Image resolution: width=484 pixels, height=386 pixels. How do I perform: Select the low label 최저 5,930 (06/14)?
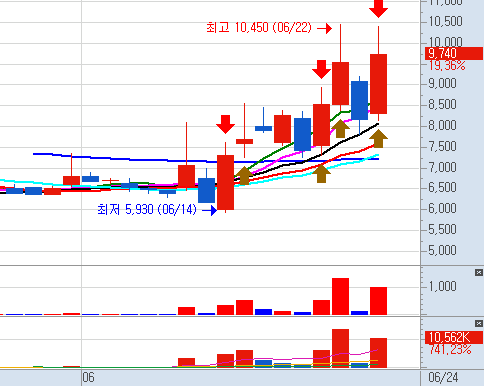[147, 210]
